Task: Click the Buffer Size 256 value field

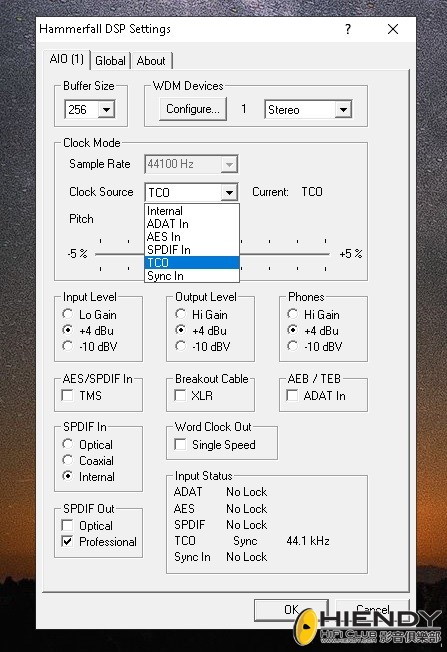Action: point(81,110)
